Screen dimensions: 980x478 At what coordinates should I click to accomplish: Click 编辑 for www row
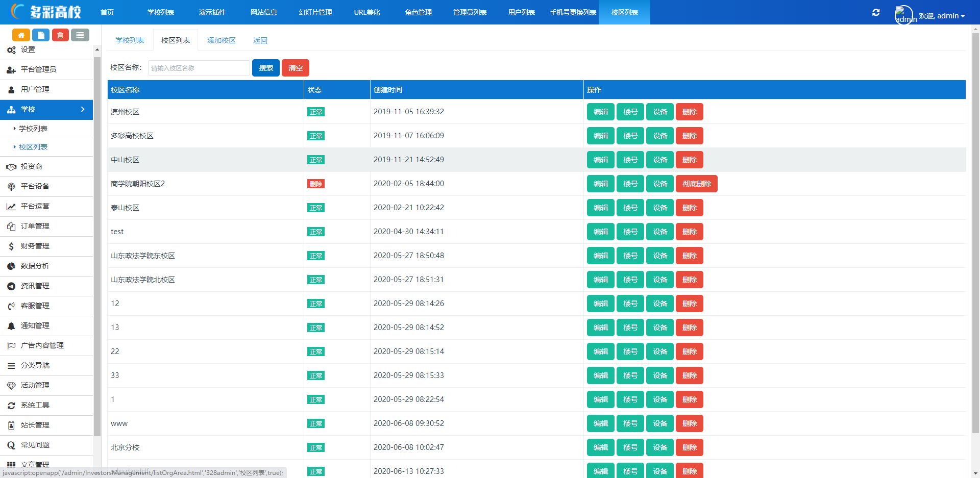point(601,423)
